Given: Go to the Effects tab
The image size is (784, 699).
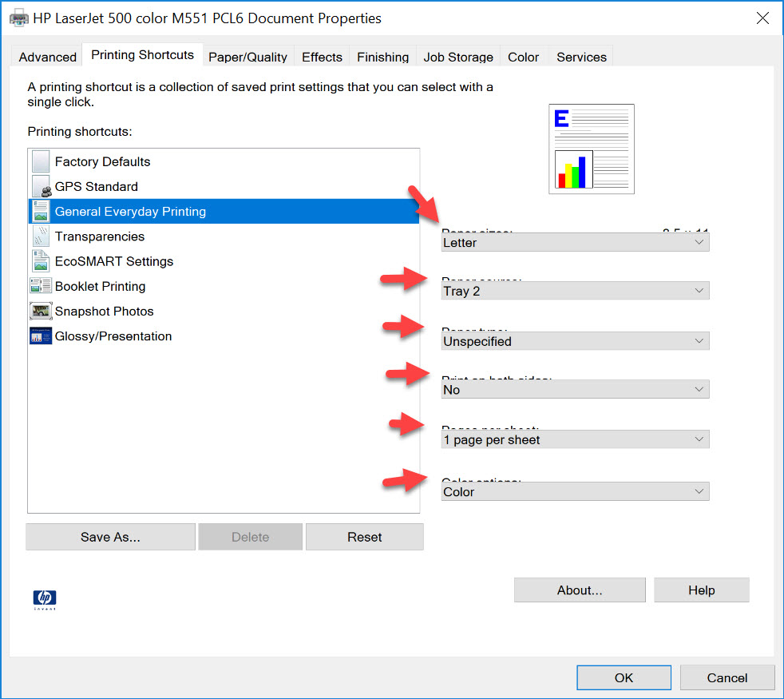Looking at the screenshot, I should pyautogui.click(x=322, y=57).
